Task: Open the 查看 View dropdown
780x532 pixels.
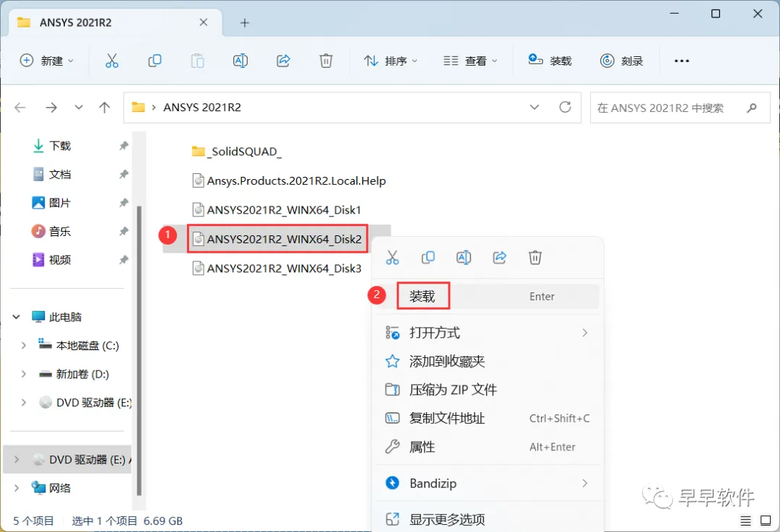Action: pos(470,61)
